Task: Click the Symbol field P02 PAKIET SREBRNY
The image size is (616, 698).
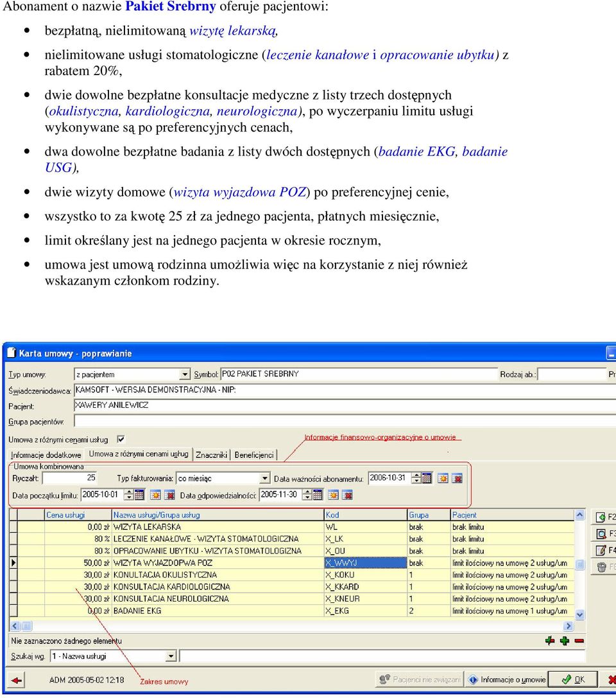Action: [359, 374]
